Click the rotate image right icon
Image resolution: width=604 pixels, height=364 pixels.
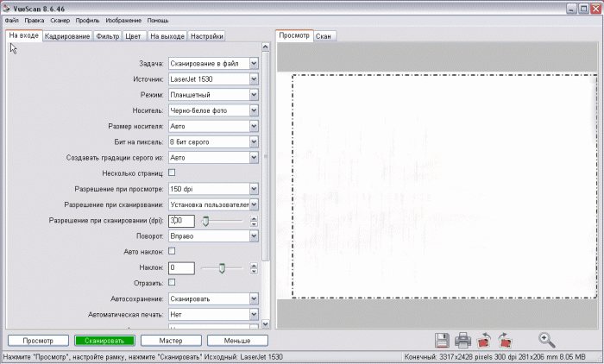(505, 340)
